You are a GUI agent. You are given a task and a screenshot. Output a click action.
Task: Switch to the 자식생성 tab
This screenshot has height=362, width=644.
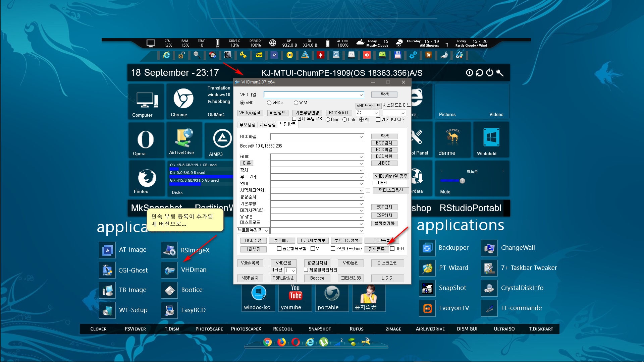point(267,125)
